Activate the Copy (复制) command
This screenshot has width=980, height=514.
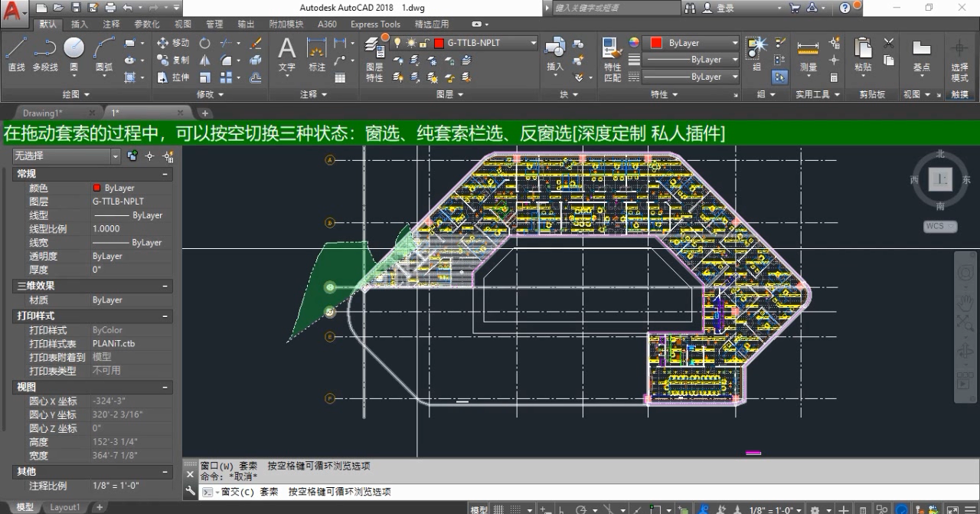point(173,60)
